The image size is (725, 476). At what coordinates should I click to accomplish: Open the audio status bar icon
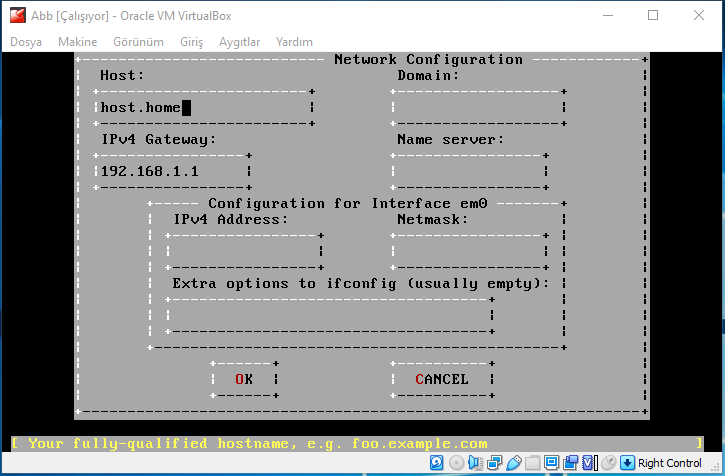(x=475, y=463)
